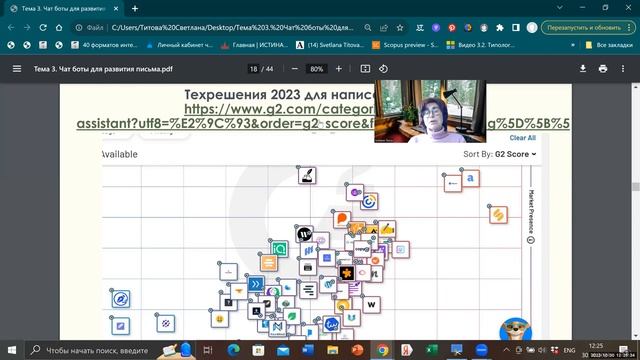Click the PDF vertical scrollbar thumb
The height and width of the screenshot is (360, 640).
636,187
